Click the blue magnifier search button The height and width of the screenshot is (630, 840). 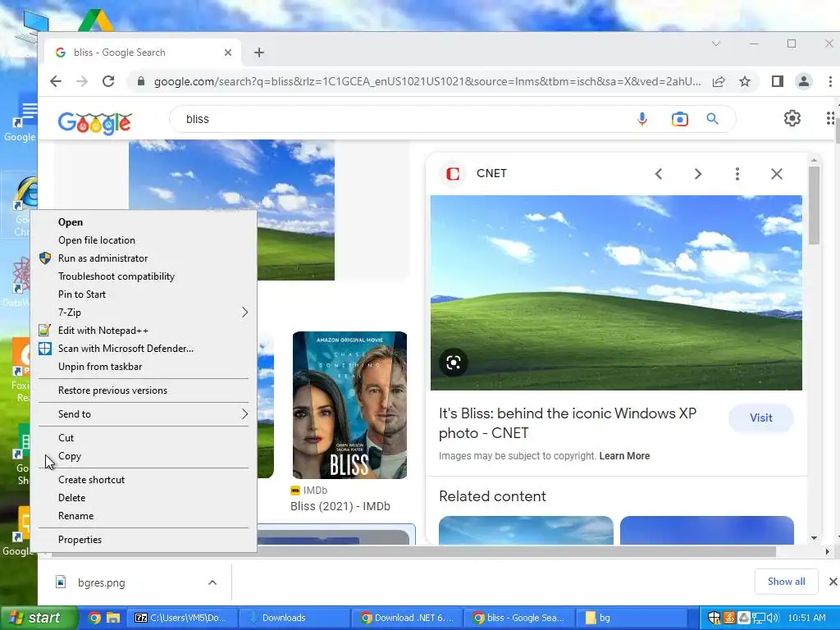(712, 119)
